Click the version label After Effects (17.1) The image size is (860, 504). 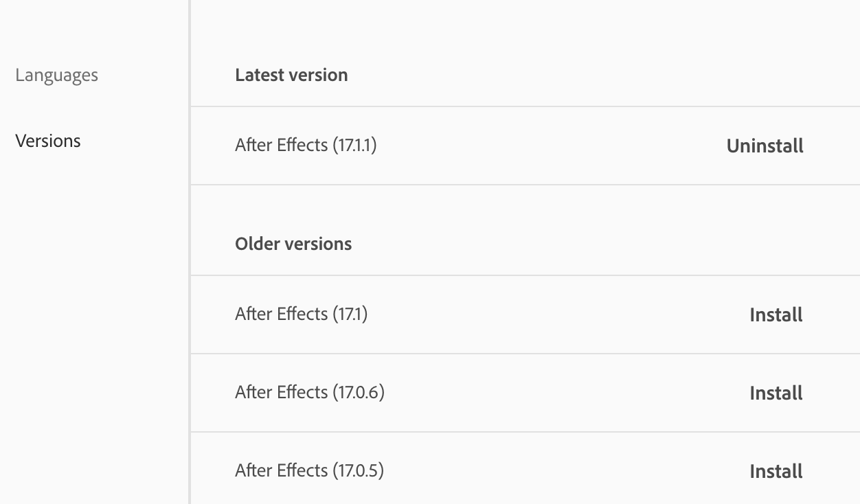[x=301, y=314]
